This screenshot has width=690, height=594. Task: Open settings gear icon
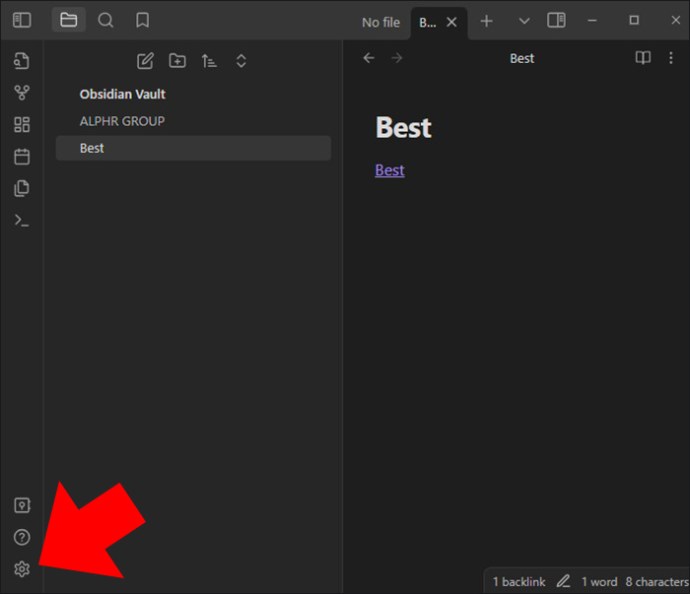[22, 569]
